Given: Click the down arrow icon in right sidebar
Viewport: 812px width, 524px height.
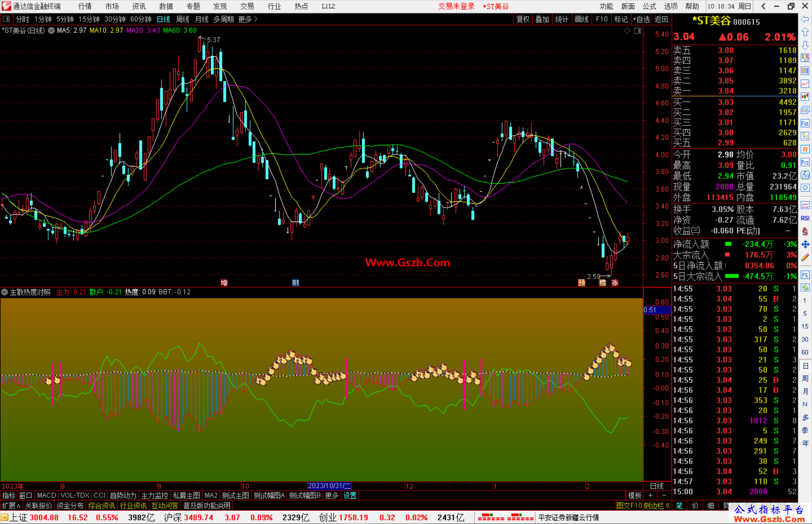Looking at the screenshot, I should click(x=805, y=45).
